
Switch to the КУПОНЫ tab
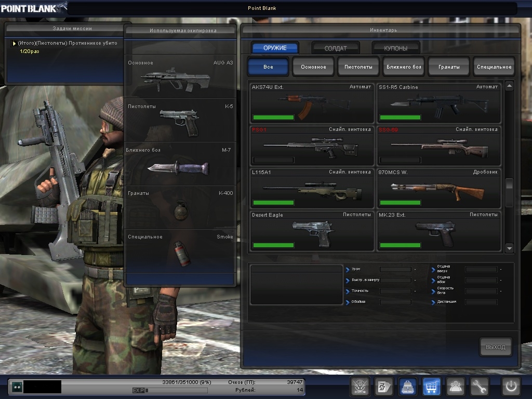pos(395,48)
